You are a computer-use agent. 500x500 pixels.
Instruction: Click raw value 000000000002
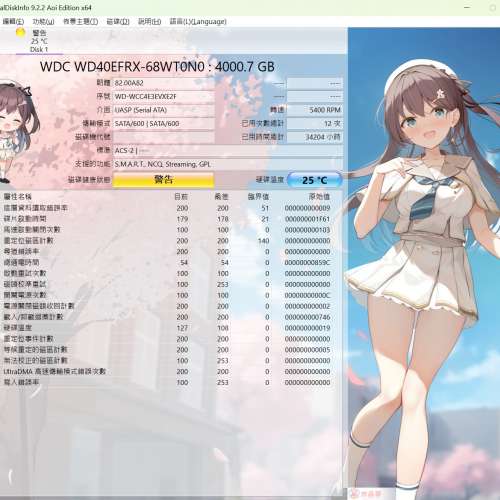coord(307,306)
